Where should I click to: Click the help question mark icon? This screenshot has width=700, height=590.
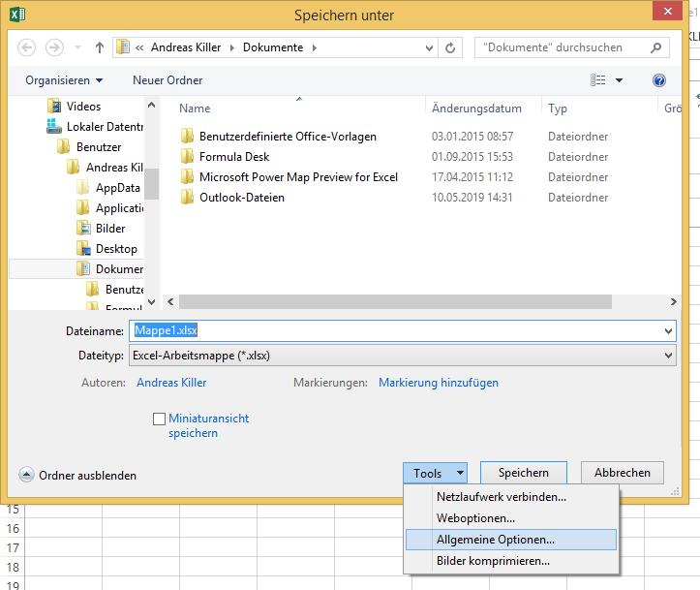pos(659,80)
